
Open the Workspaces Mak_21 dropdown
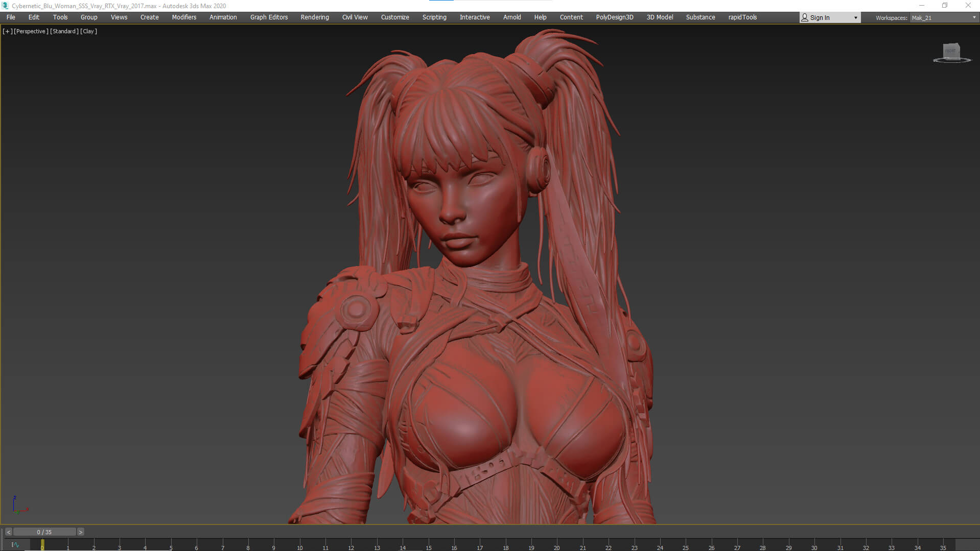(944, 18)
